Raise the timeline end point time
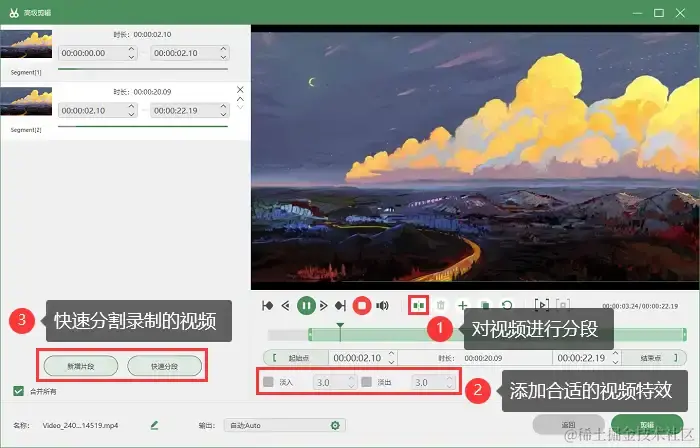The image size is (700, 448). point(616,354)
